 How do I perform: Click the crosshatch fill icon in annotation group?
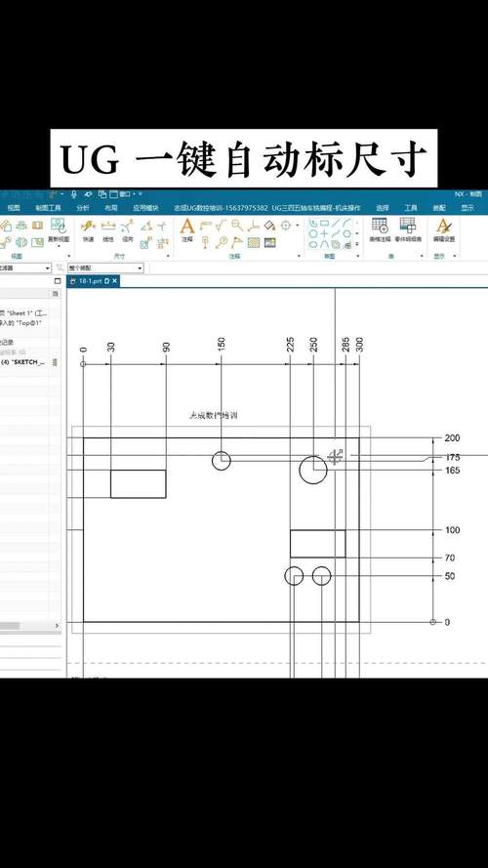click(x=254, y=242)
